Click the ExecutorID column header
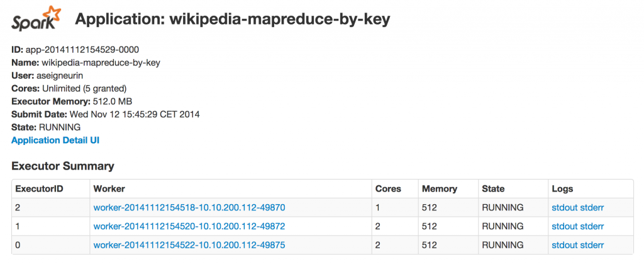Image resolution: width=644 pixels, height=264 pixels. click(x=39, y=188)
